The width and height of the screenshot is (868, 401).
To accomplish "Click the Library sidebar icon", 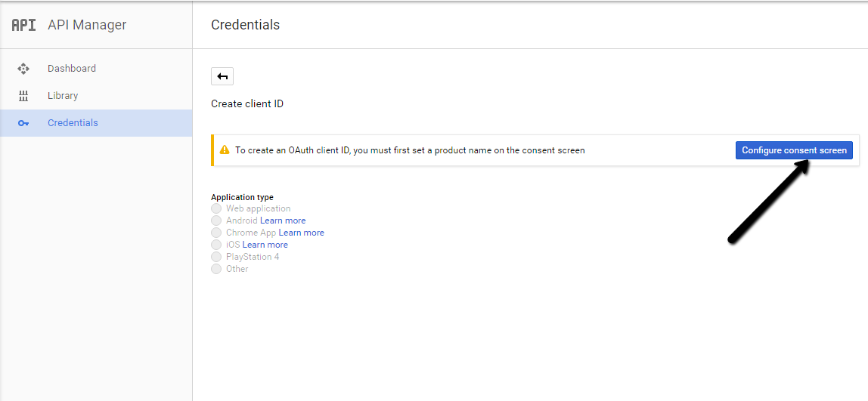I will coord(23,96).
